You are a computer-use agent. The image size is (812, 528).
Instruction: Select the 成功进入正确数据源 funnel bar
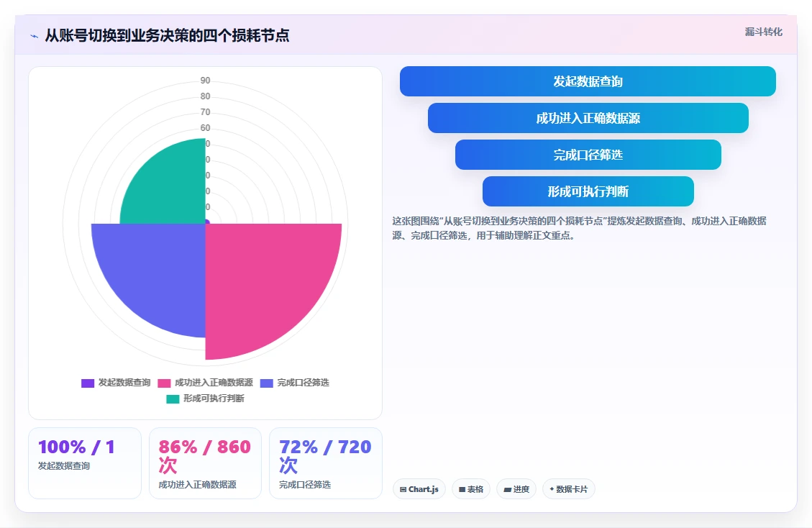coord(588,118)
